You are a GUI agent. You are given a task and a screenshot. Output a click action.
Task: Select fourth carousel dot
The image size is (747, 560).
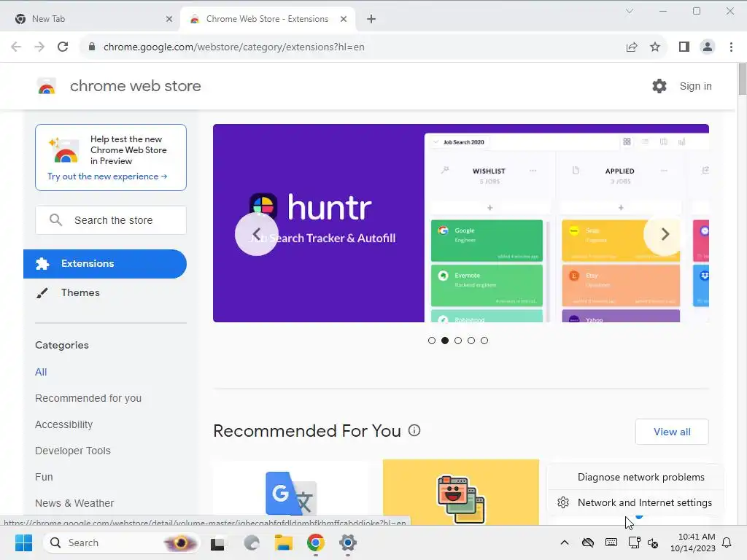pyautogui.click(x=471, y=341)
